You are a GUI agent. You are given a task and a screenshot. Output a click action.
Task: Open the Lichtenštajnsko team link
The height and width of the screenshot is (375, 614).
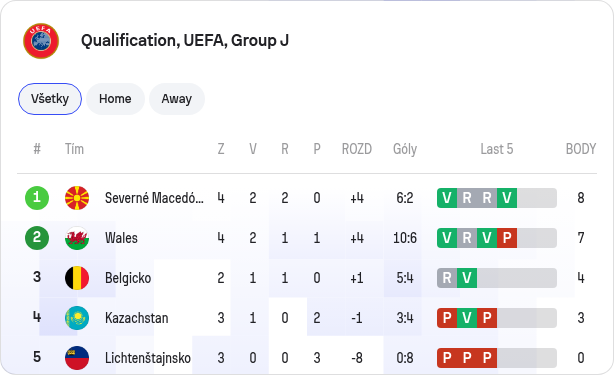(x=148, y=358)
